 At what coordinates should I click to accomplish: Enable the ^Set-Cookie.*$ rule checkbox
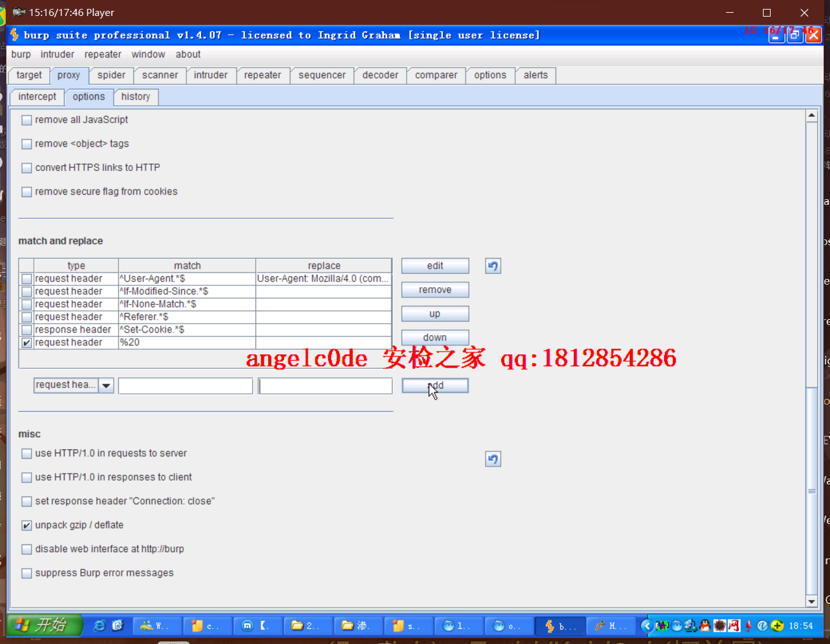27,330
